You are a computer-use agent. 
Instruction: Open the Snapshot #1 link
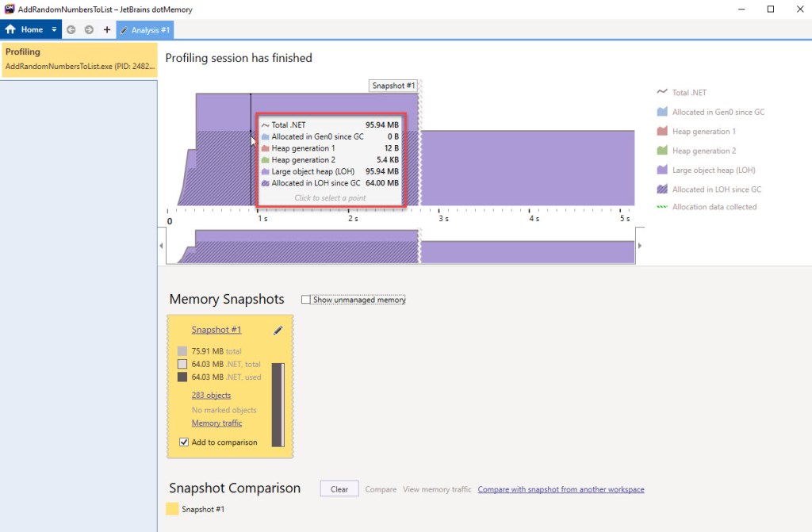[216, 330]
